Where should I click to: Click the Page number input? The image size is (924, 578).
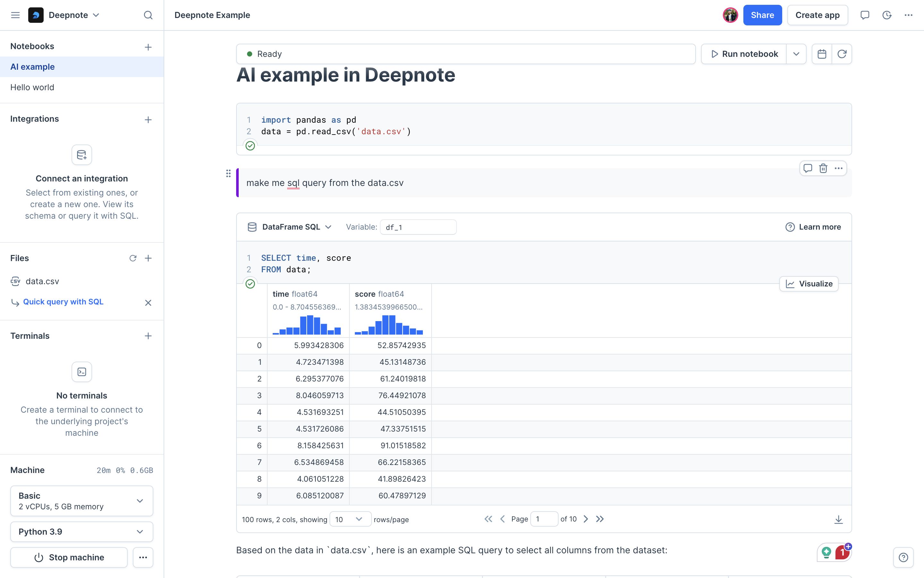point(544,519)
